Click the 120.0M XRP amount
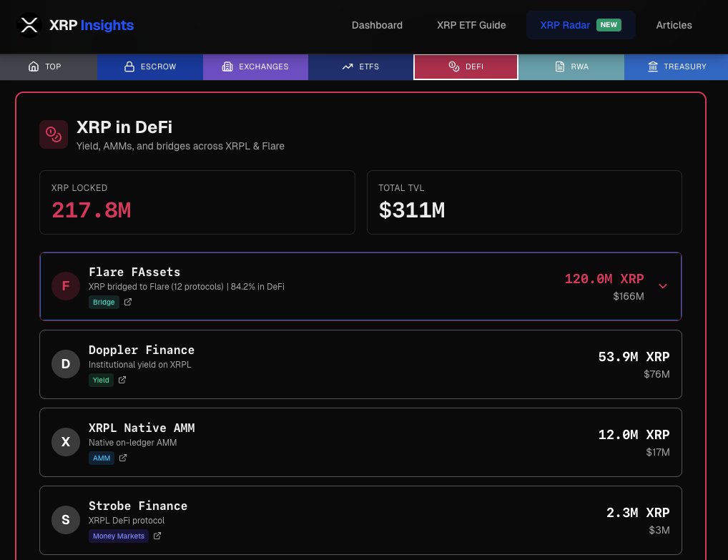The width and height of the screenshot is (728, 560). (604, 279)
